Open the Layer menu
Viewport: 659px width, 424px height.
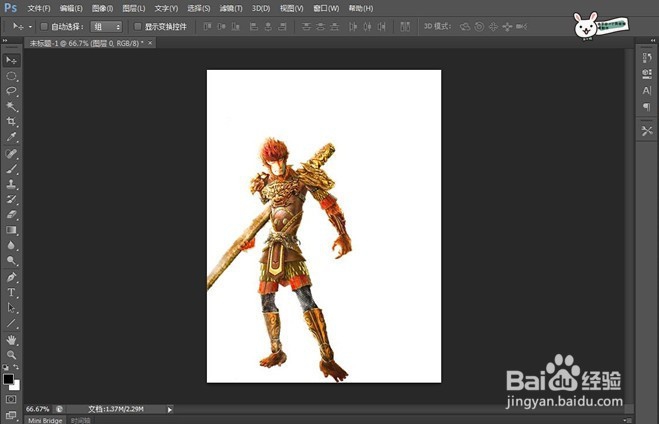134,8
